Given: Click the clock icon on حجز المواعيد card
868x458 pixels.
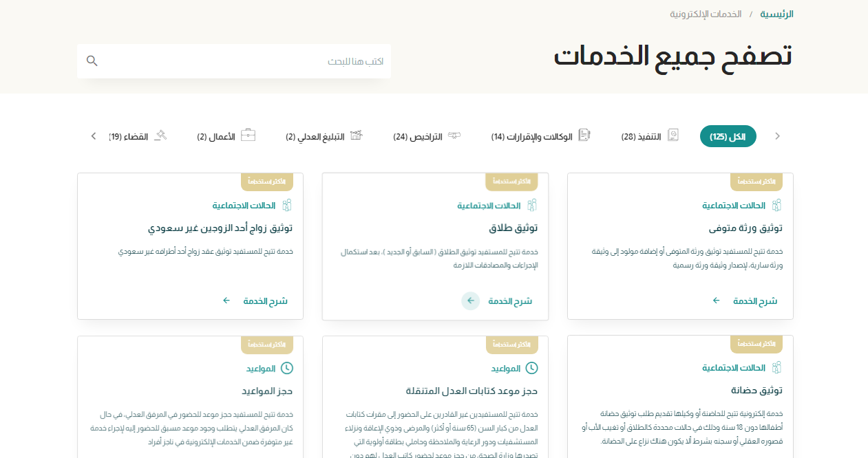Looking at the screenshot, I should 287,369.
